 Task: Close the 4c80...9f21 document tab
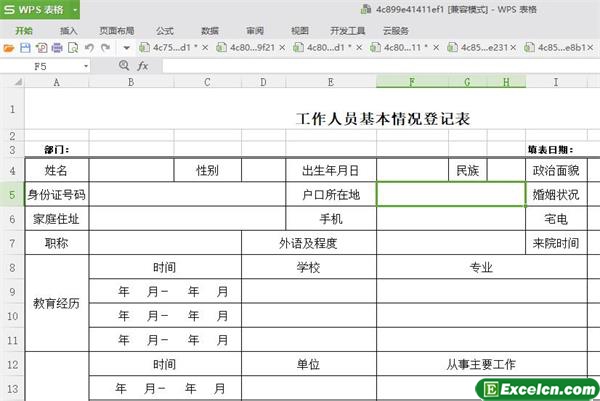click(282, 47)
